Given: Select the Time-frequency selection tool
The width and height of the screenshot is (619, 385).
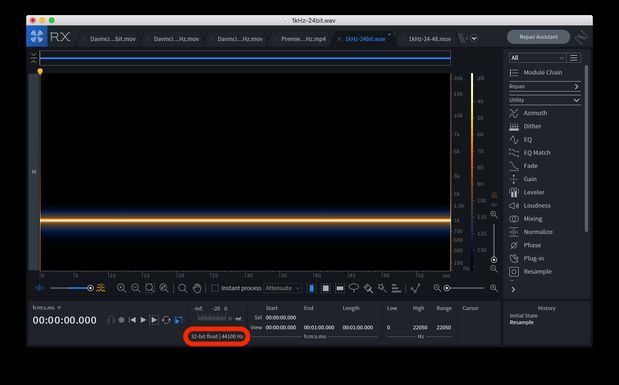Looking at the screenshot, I should pos(326,288).
